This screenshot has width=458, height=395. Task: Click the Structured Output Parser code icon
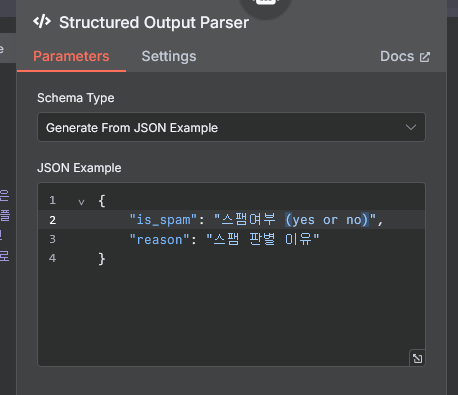(42, 22)
